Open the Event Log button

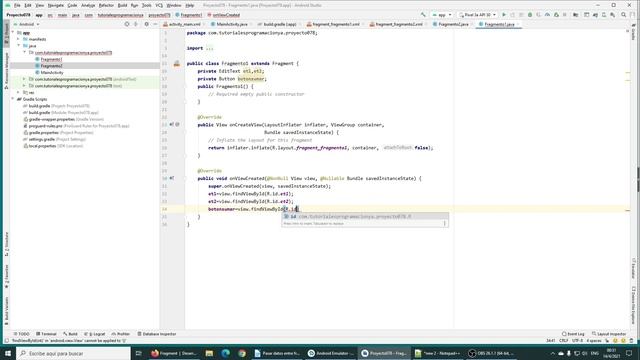click(573, 334)
